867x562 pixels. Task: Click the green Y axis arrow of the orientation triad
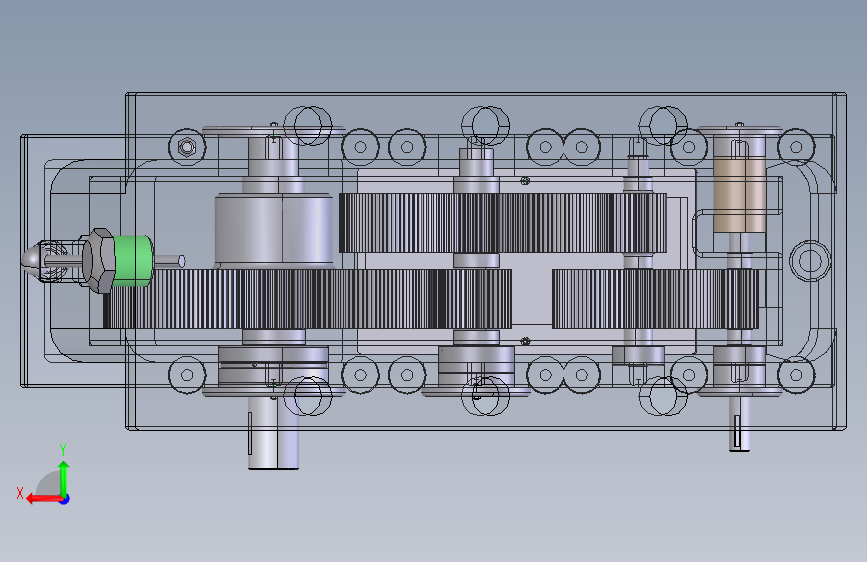[x=64, y=478]
